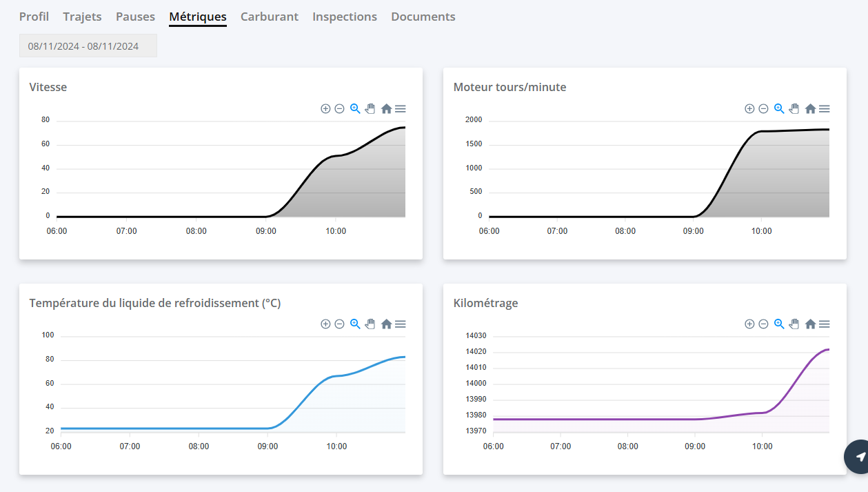This screenshot has width=868, height=492.
Task: Open the Documents tab
Action: (x=423, y=17)
